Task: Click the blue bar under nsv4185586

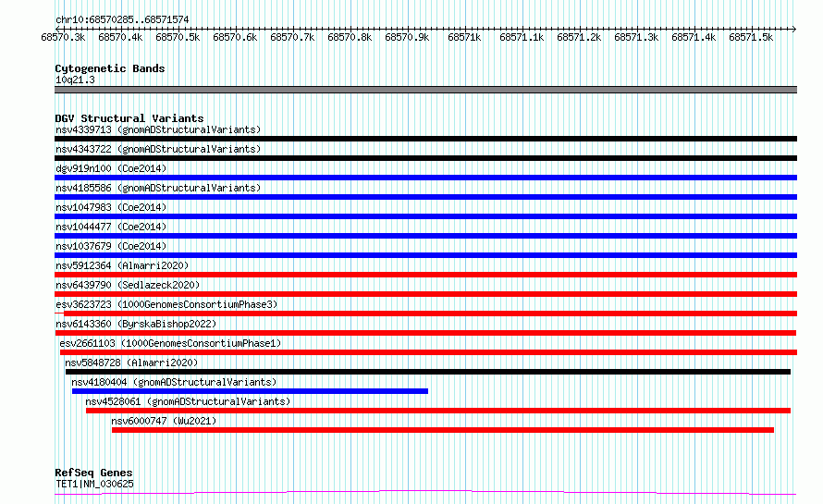Action: click(425, 197)
